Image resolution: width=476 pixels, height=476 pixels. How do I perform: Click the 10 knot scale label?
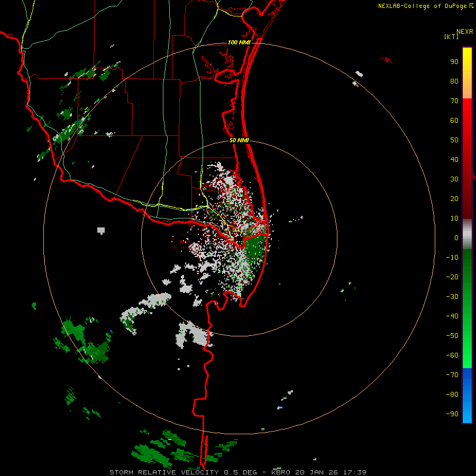click(x=454, y=218)
